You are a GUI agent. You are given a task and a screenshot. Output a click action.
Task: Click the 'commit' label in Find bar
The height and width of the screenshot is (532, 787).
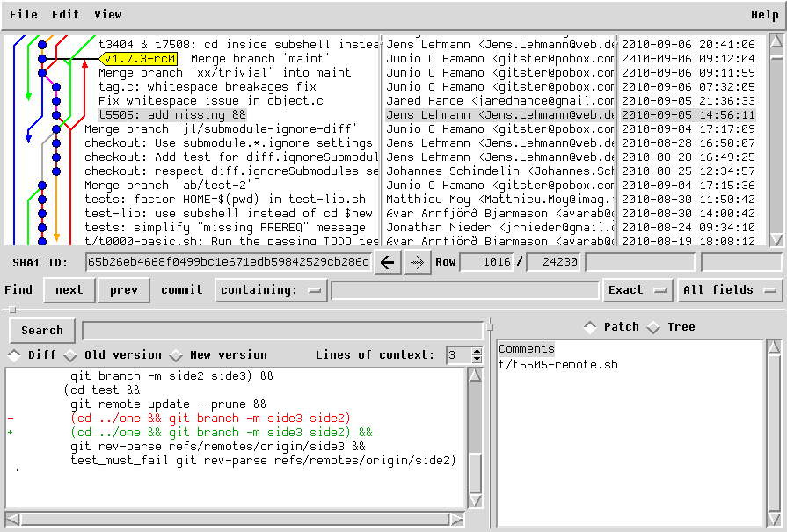[182, 290]
